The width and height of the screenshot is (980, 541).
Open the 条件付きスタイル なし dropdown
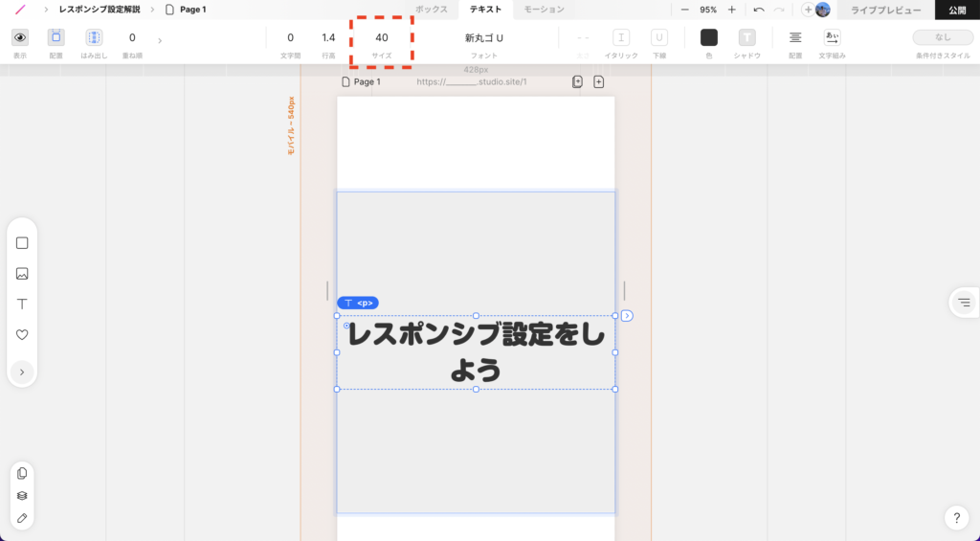pyautogui.click(x=943, y=37)
